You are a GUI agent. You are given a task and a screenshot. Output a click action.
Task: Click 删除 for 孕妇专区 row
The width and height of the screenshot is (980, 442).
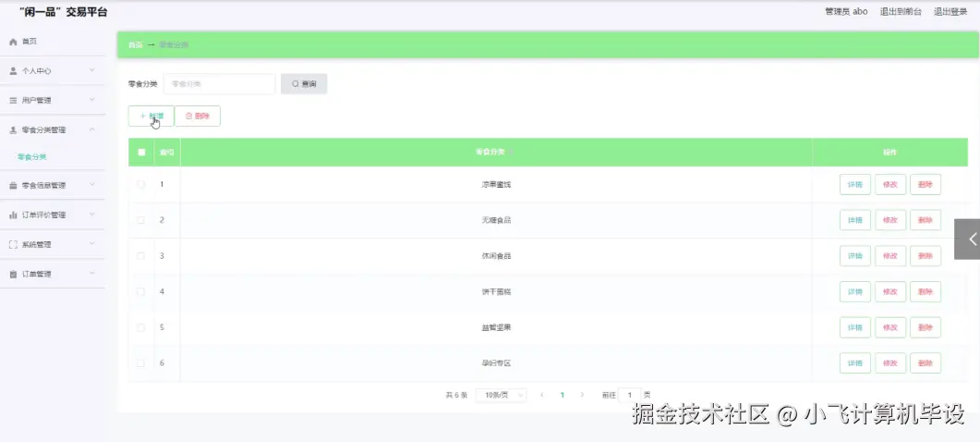click(925, 363)
